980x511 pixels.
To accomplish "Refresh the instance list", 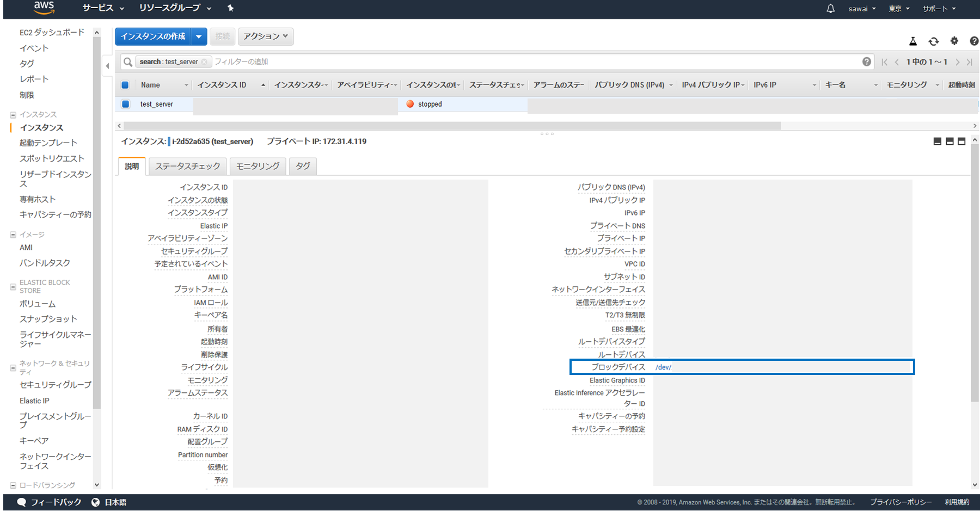I will (x=934, y=41).
